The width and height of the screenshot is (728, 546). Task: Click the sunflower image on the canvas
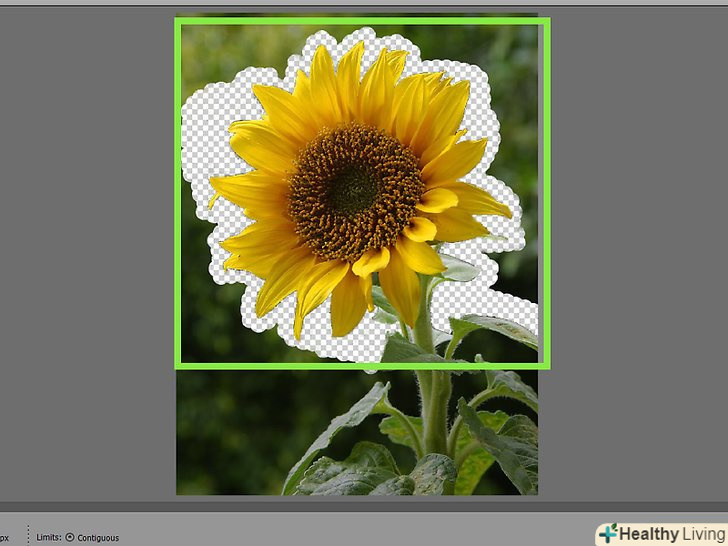(x=357, y=254)
